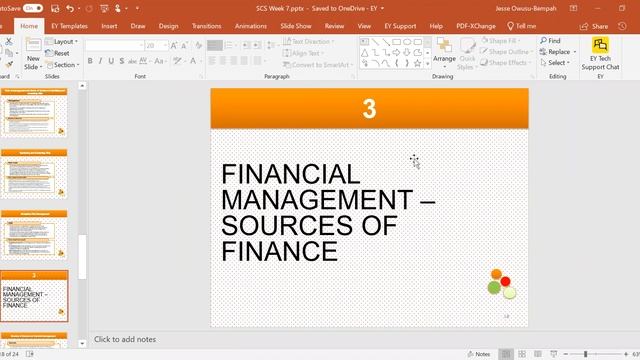Screen dimensions: 640x360
Task: Open the Layout dropdown
Action: [x=62, y=42]
